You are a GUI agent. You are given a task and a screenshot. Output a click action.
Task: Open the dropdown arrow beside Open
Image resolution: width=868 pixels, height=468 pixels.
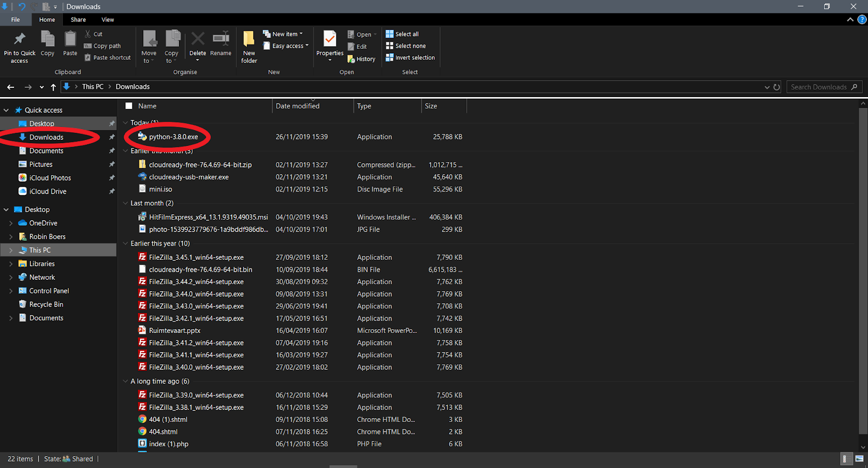point(375,34)
